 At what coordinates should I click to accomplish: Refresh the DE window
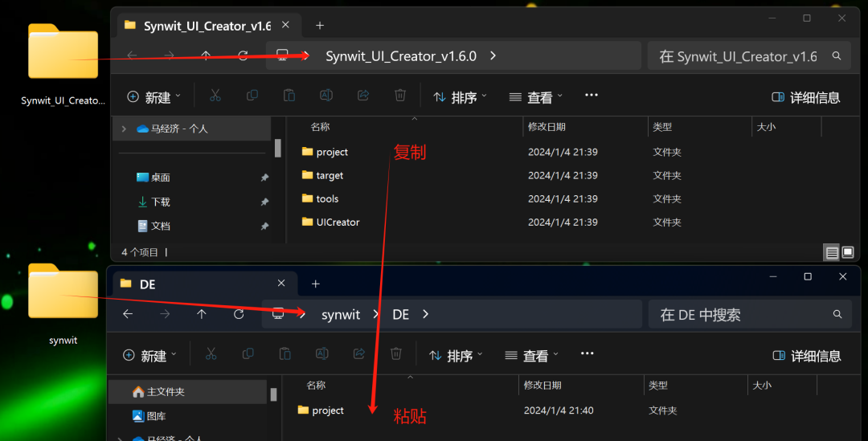click(239, 314)
